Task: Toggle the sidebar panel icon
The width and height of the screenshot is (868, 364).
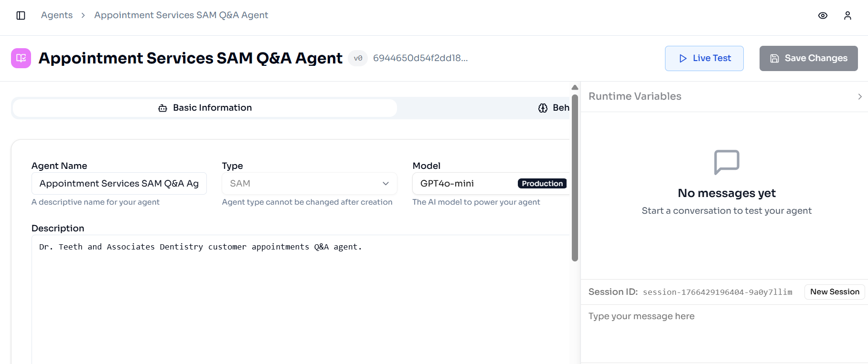Action: pos(21,15)
